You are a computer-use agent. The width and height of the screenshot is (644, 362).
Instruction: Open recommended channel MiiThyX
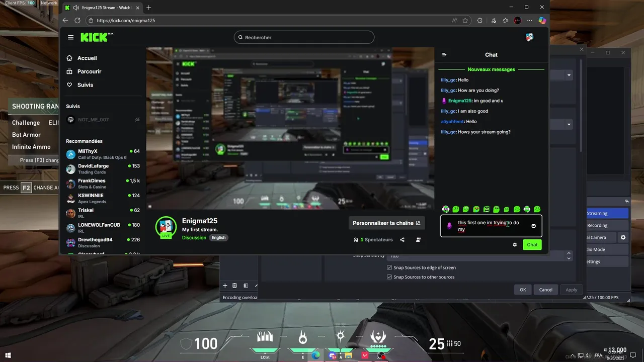tap(103, 154)
